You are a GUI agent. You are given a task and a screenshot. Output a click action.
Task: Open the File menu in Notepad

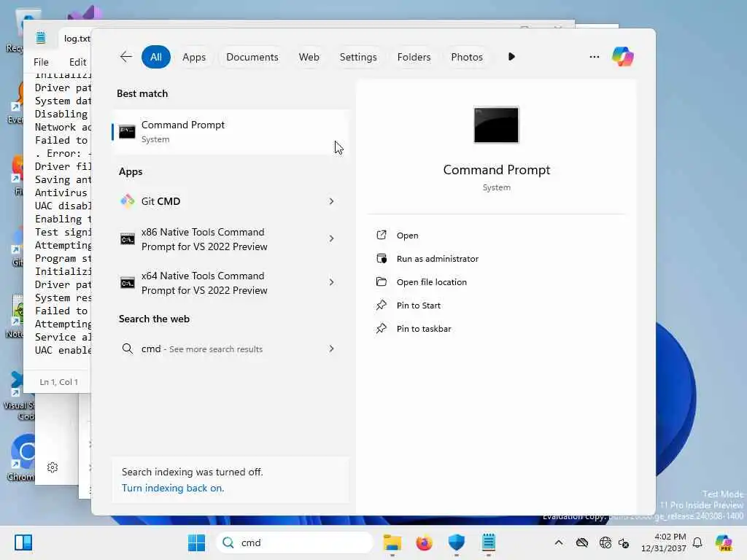(41, 62)
